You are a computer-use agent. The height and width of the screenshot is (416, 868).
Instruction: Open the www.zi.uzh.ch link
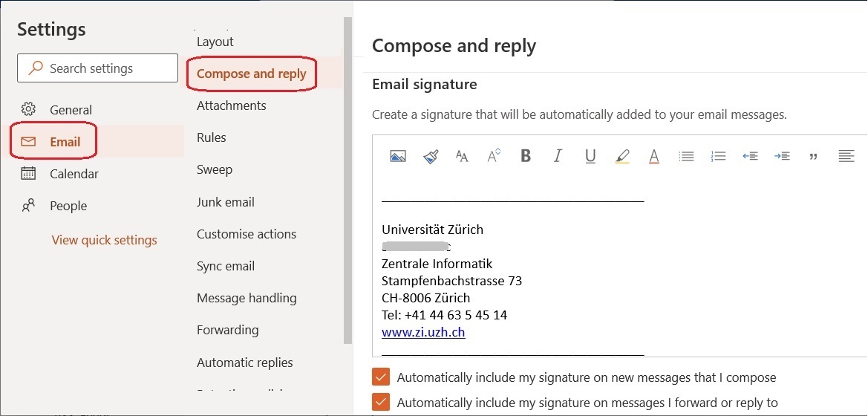point(423,332)
